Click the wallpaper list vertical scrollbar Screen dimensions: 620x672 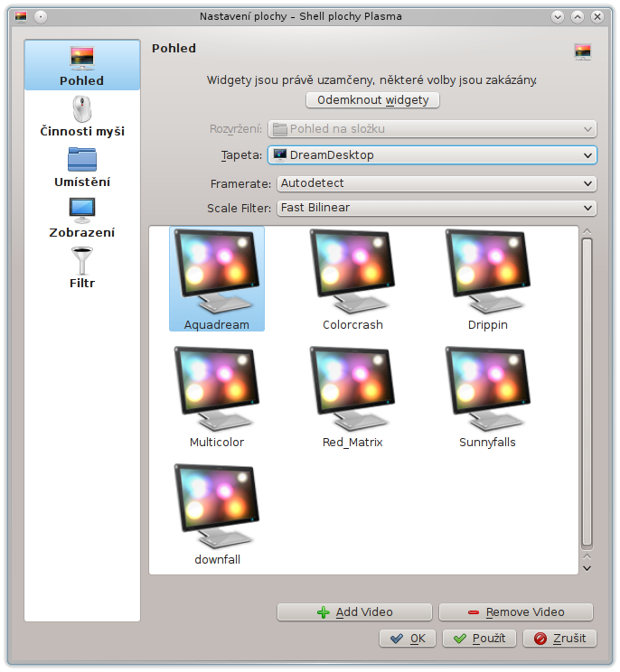pos(587,394)
